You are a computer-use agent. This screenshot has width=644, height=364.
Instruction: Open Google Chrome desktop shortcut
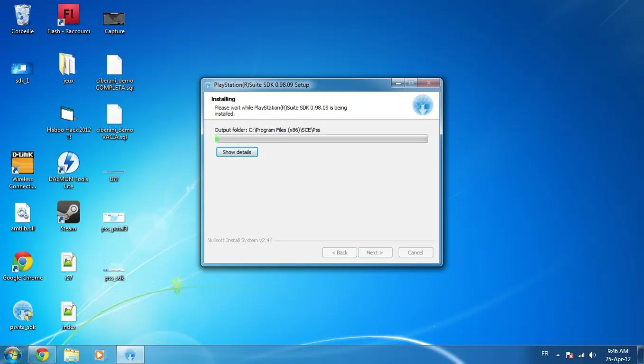click(23, 266)
